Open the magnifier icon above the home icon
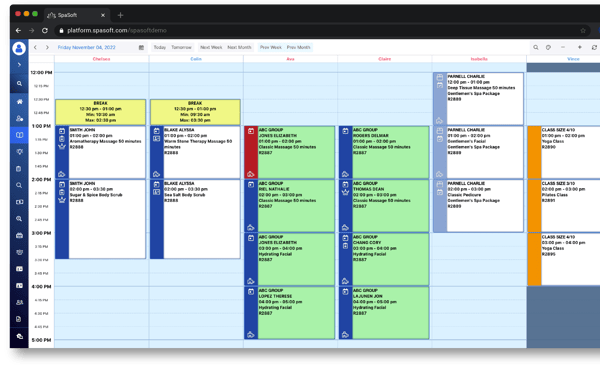600x365 pixels. point(19,83)
